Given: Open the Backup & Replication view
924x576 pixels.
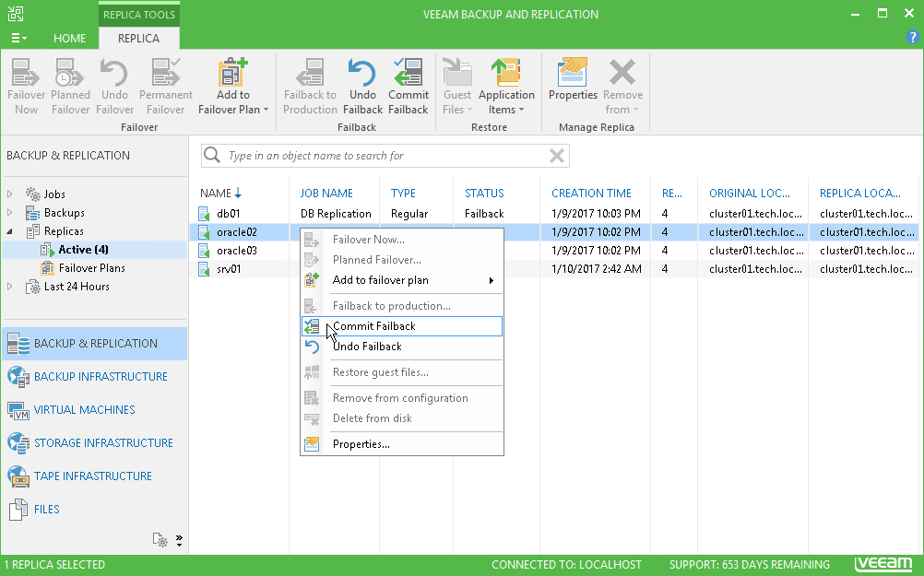Looking at the screenshot, I should 95,344.
